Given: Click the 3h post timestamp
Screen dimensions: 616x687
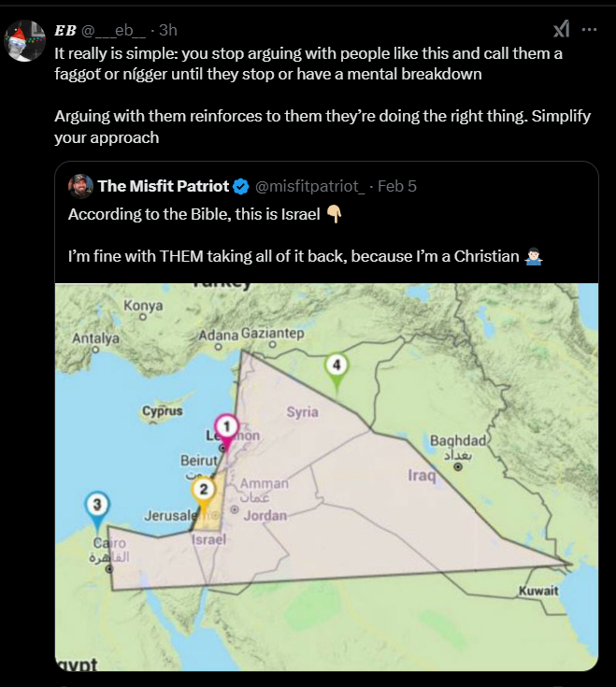Looking at the screenshot, I should (168, 29).
